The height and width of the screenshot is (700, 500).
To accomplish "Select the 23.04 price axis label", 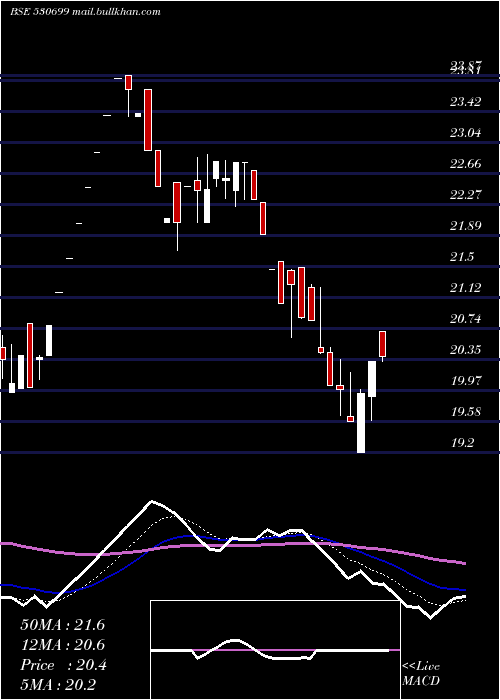I will pyautogui.click(x=466, y=133).
